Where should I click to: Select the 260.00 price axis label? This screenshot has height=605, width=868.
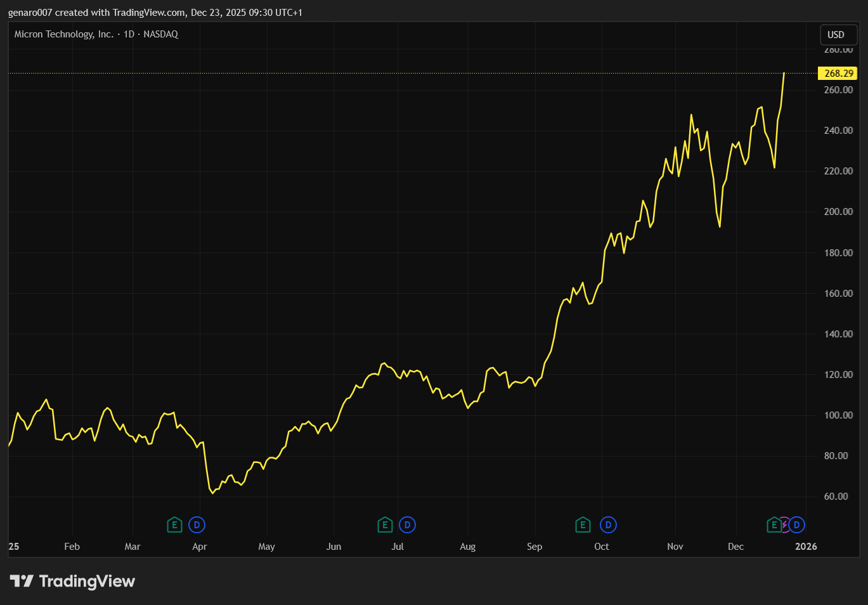pyautogui.click(x=838, y=90)
